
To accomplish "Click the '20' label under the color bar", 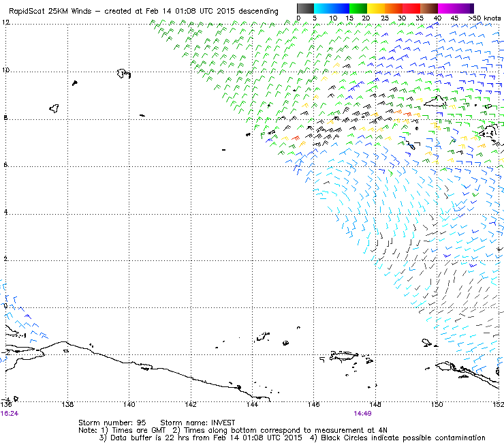I will coord(366,18).
